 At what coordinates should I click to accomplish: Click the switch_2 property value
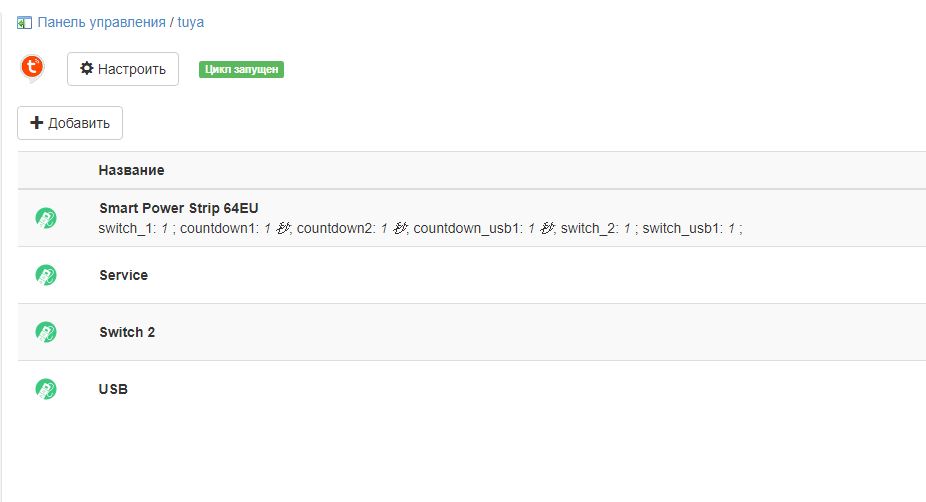tap(627, 229)
